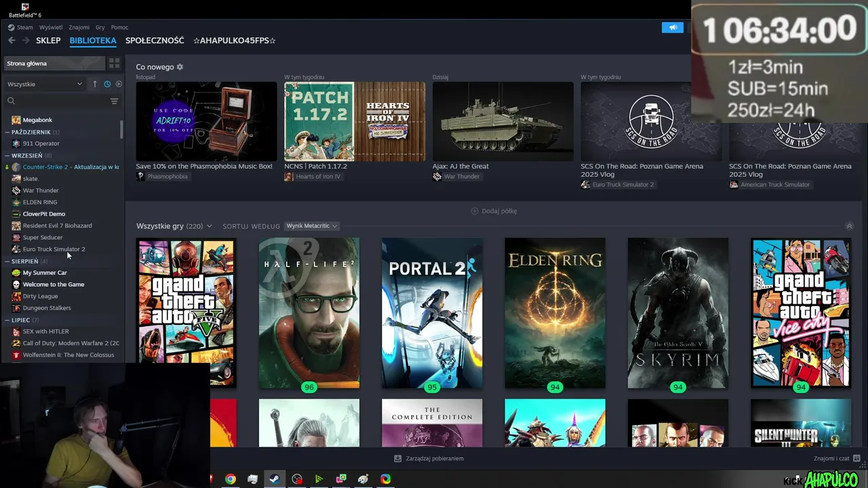This screenshot has height=488, width=868.
Task: Open the green play-arrow taskbar app
Action: pyautogui.click(x=319, y=479)
